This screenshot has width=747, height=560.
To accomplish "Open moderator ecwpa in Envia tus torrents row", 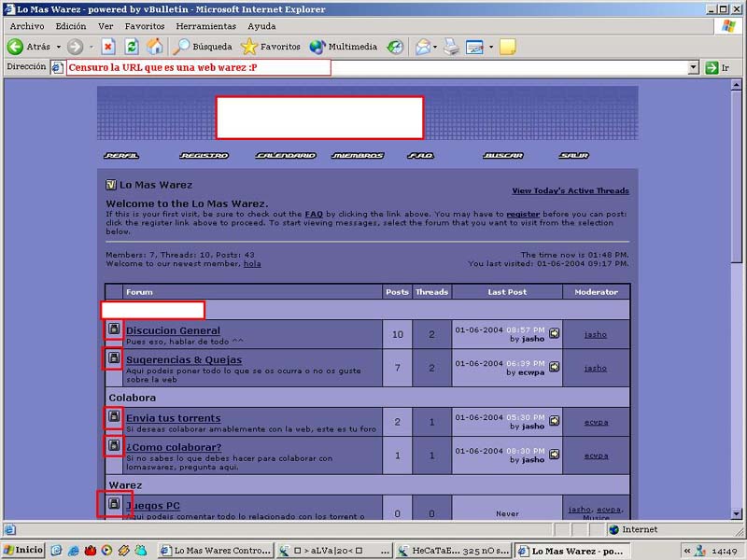I will (x=596, y=423).
